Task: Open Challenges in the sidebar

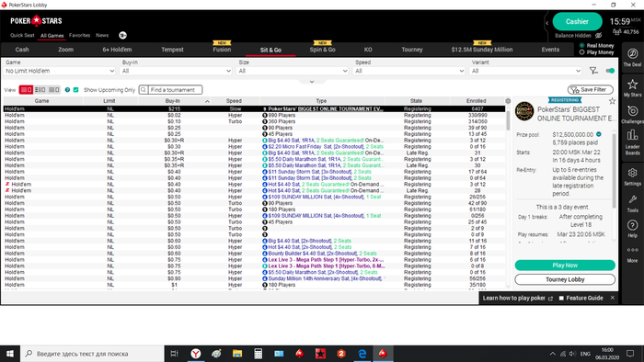Action: [632, 114]
